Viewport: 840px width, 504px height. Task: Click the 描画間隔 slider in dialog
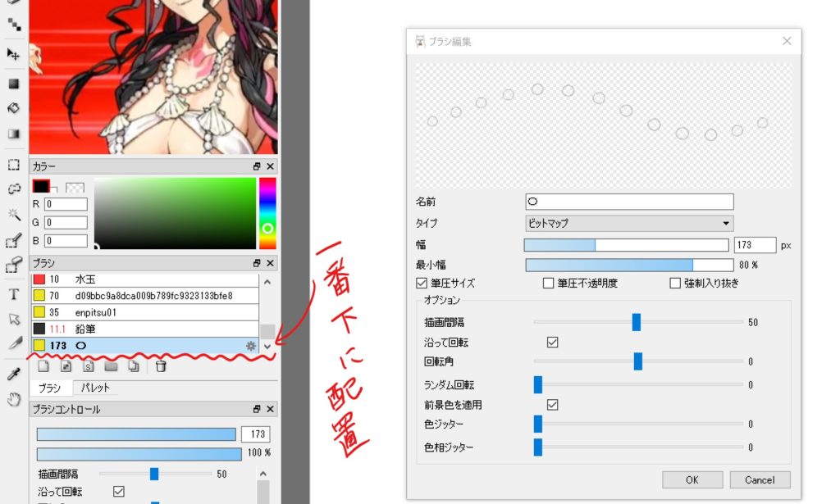click(637, 323)
